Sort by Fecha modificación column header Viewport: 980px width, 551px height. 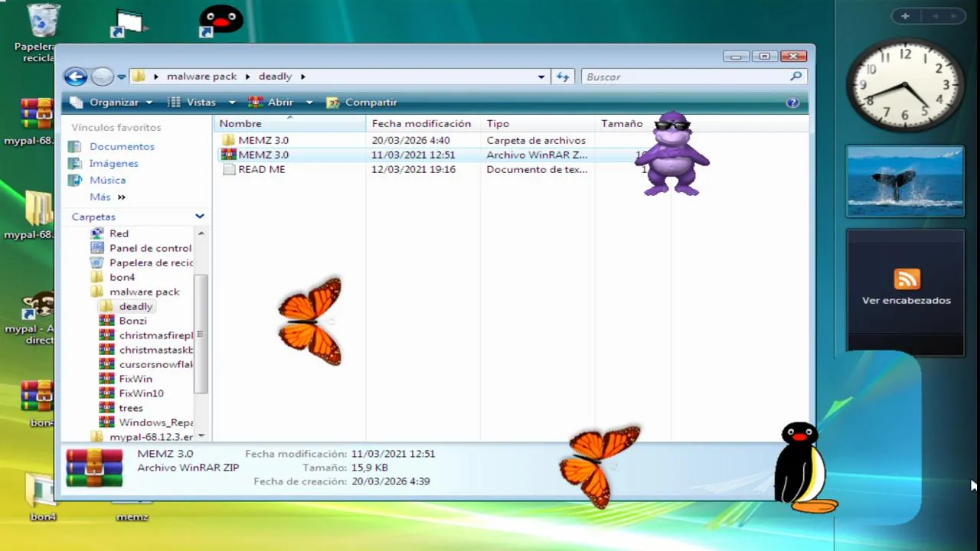point(423,123)
